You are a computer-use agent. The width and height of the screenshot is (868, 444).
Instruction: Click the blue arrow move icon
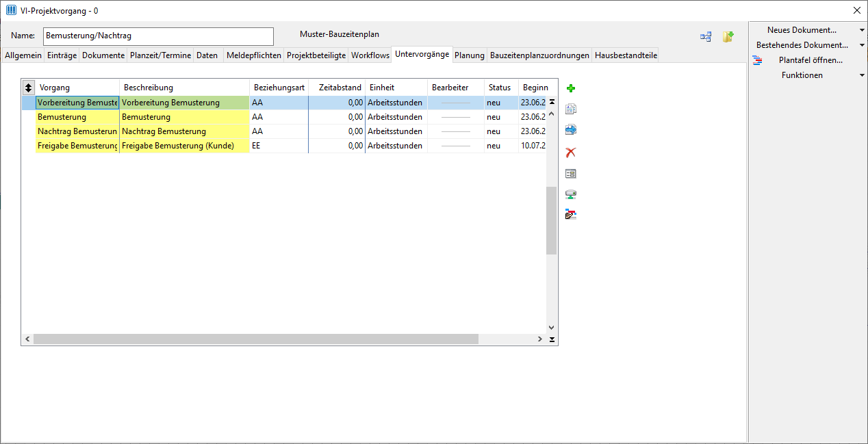click(571, 130)
